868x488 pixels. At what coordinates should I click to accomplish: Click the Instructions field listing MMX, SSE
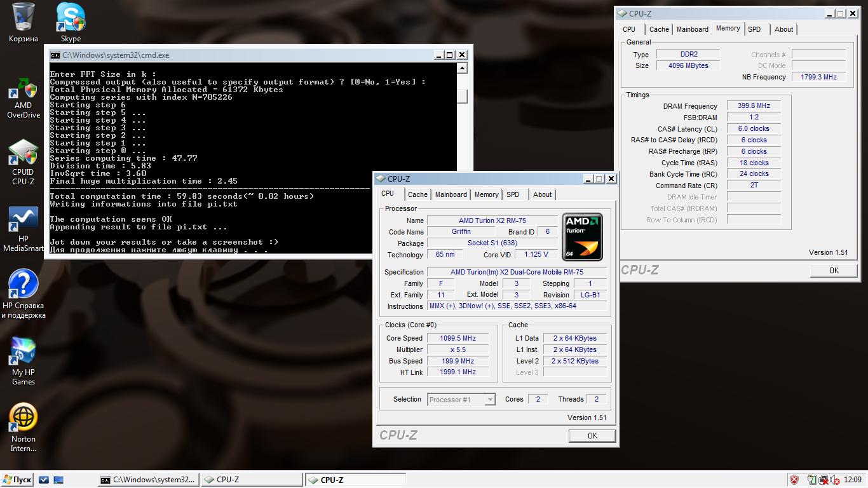point(517,306)
